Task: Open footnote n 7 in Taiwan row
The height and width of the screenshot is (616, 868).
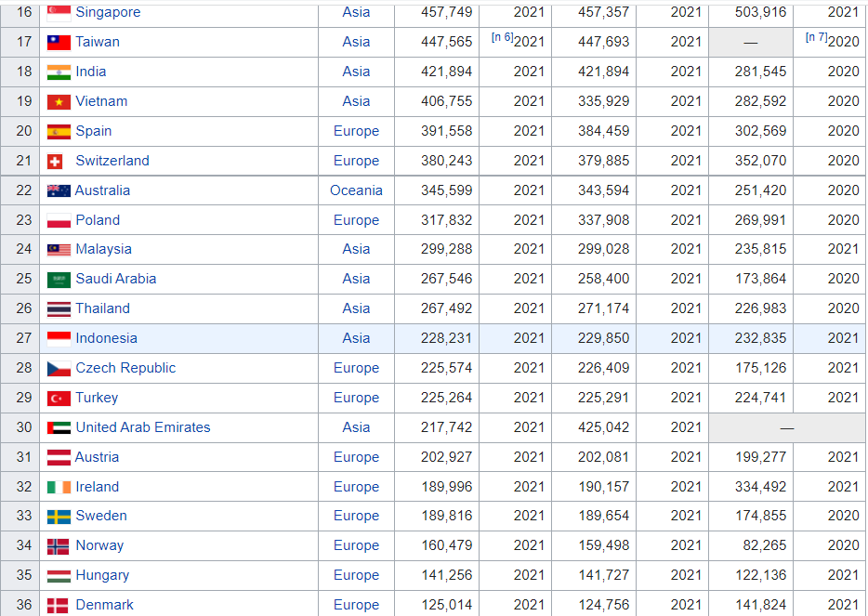Action: (817, 37)
